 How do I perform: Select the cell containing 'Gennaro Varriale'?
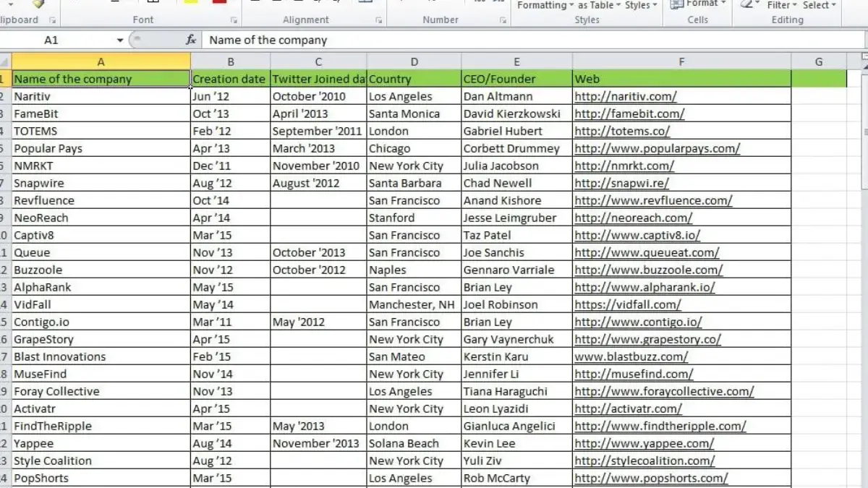[516, 270]
